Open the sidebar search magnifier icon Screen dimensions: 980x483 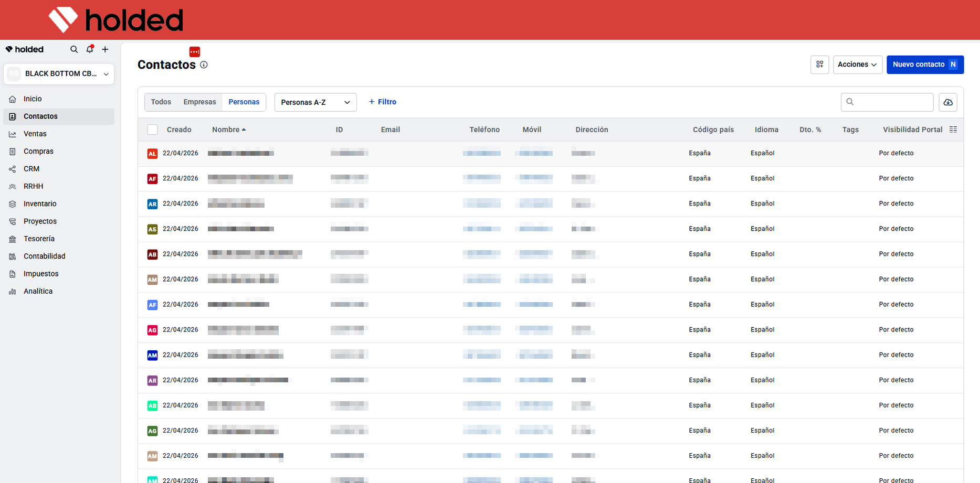74,49
